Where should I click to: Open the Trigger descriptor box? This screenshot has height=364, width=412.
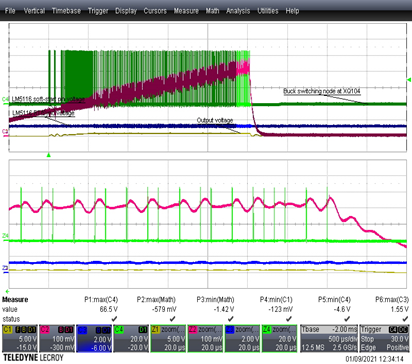[385, 339]
